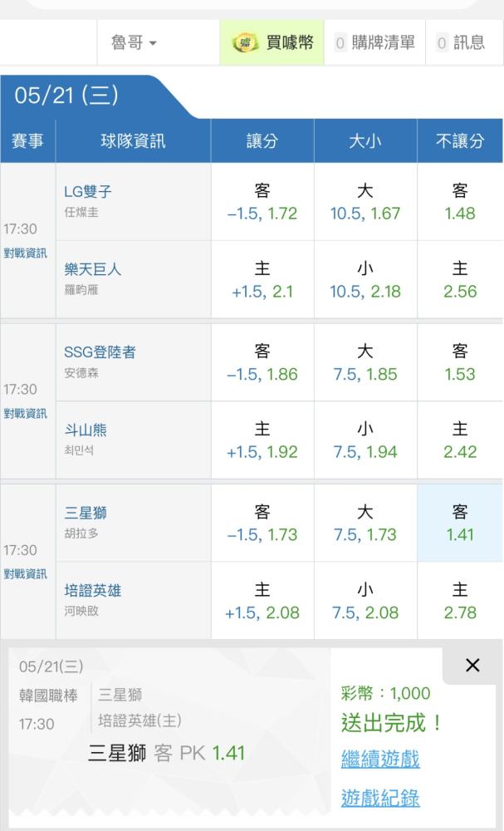Select 三星獅 away moneyline 1.41
The width and height of the screenshot is (504, 831).
459,523
